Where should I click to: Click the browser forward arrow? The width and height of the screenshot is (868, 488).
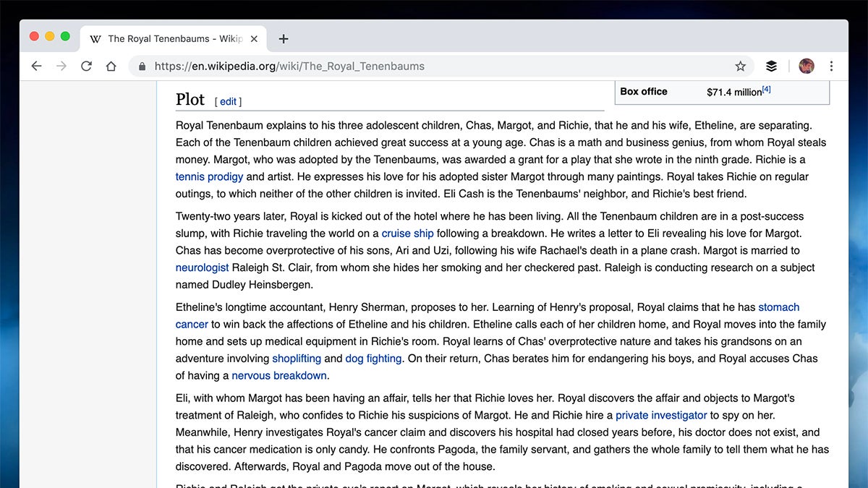[x=61, y=67]
